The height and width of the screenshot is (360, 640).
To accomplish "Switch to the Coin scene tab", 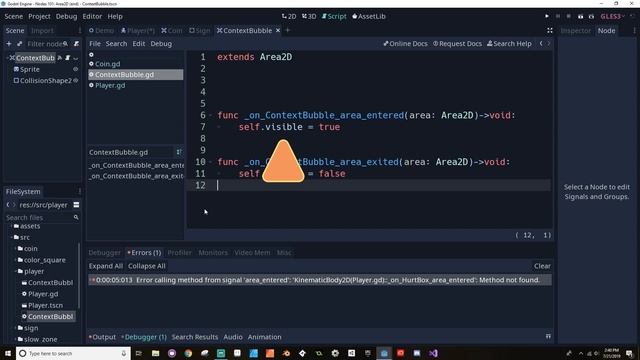I will pyautogui.click(x=172, y=31).
